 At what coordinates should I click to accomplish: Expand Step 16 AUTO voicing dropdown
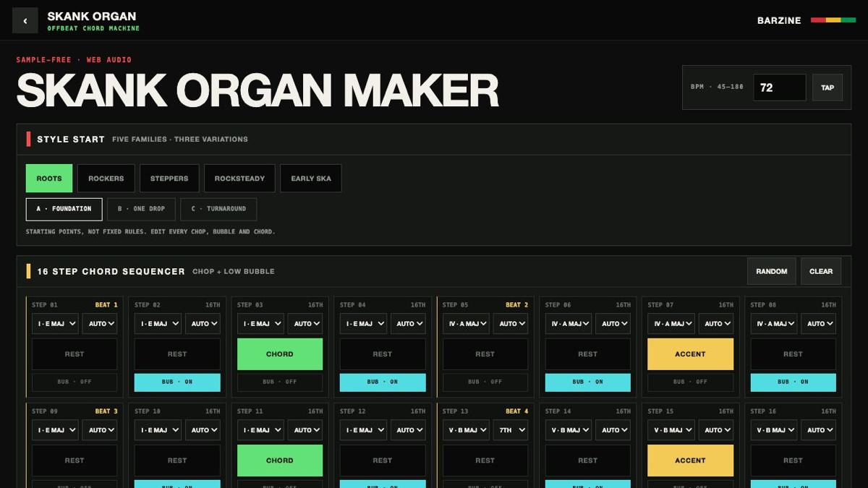pyautogui.click(x=819, y=430)
